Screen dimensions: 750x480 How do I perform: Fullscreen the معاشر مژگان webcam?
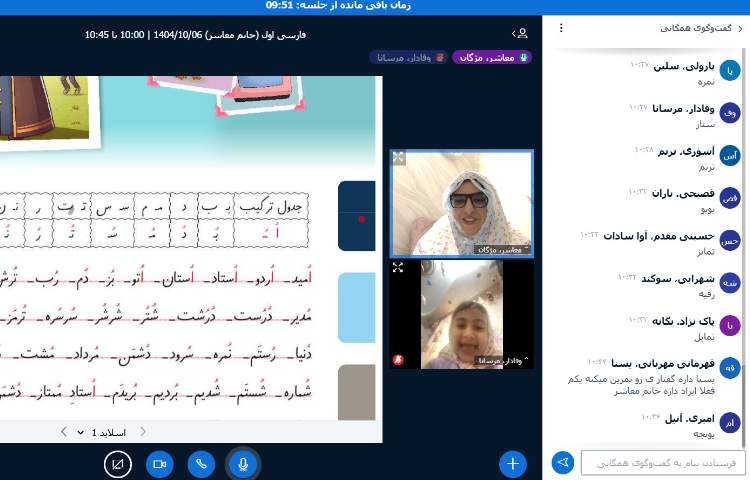(x=398, y=157)
